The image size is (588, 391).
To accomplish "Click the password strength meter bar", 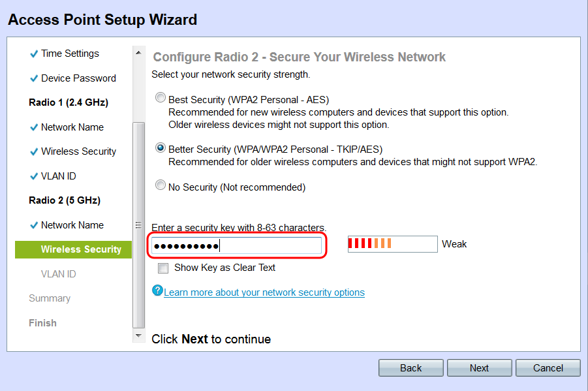I will 392,244.
